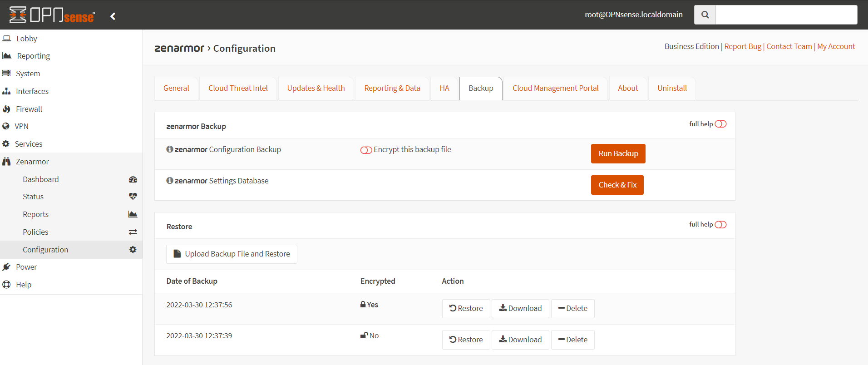Click the Lobby laptop icon
The image size is (868, 365).
7,38
